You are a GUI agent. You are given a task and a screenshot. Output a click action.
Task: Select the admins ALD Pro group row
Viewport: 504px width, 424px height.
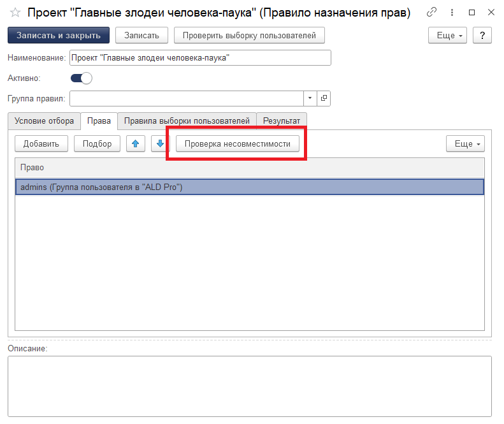(x=250, y=187)
